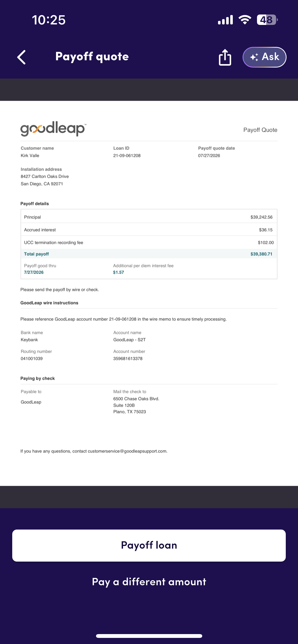
Task: Tap the cellular signal bars icon
Action: (x=225, y=20)
